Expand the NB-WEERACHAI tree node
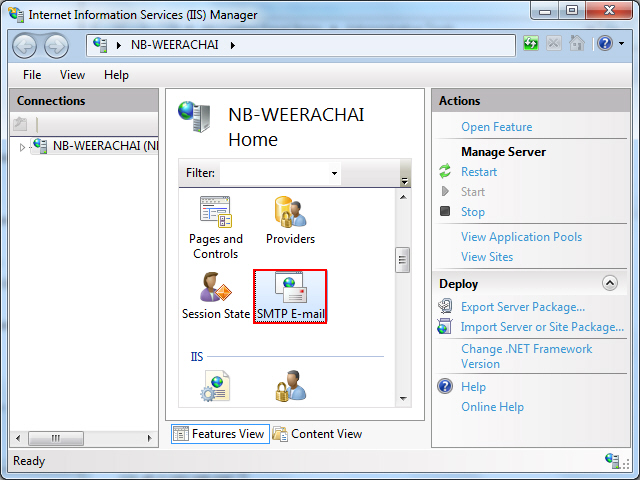The width and height of the screenshot is (640, 480). [22, 147]
